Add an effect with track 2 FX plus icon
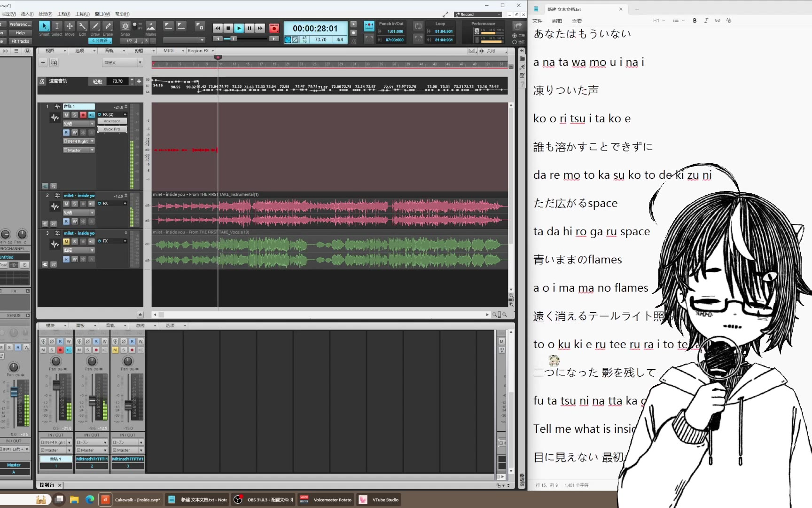The width and height of the screenshot is (812, 508). click(125, 203)
